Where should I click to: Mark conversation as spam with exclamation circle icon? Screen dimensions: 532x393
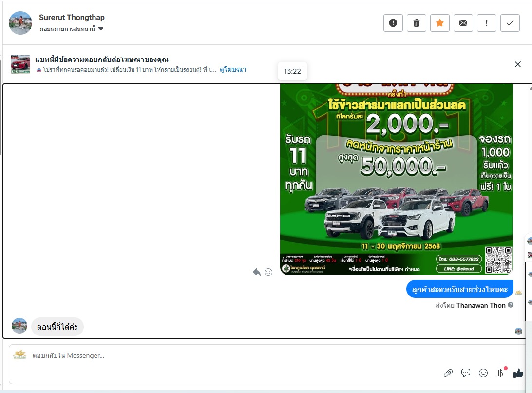(x=393, y=23)
